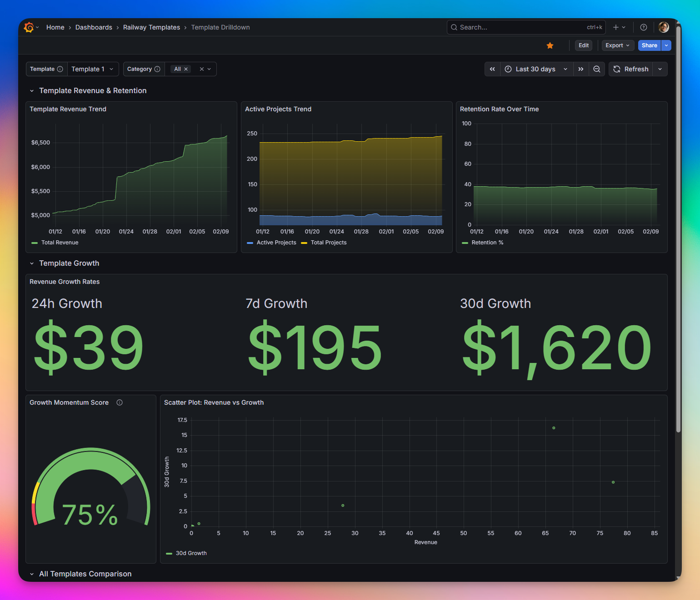This screenshot has width=700, height=600.
Task: Click the Edit button
Action: 583,45
